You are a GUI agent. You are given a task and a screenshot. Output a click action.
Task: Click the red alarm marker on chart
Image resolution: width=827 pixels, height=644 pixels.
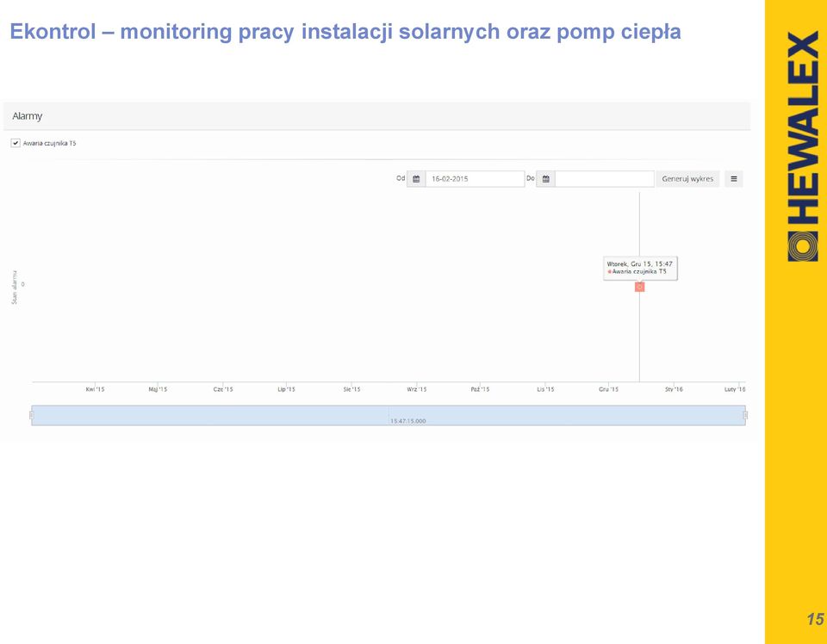click(640, 287)
